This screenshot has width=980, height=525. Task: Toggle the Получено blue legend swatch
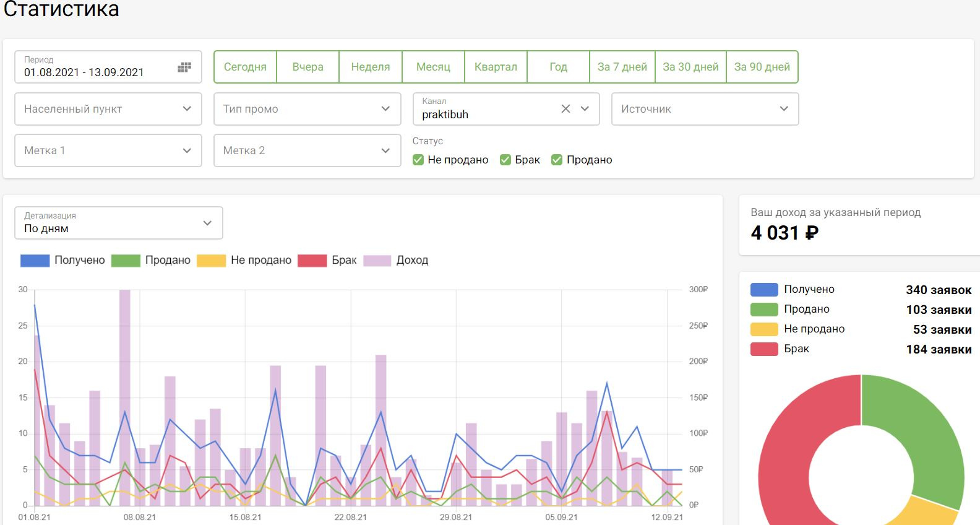(x=35, y=261)
